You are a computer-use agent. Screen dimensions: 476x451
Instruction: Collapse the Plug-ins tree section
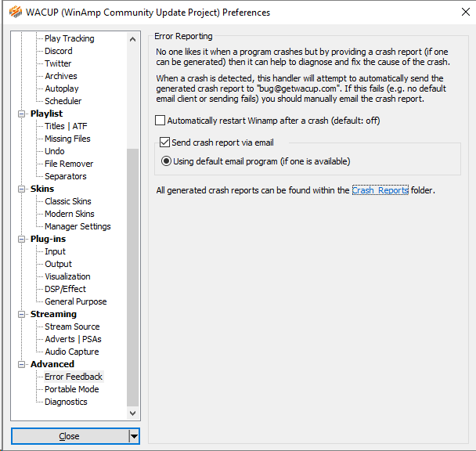[x=22, y=239]
